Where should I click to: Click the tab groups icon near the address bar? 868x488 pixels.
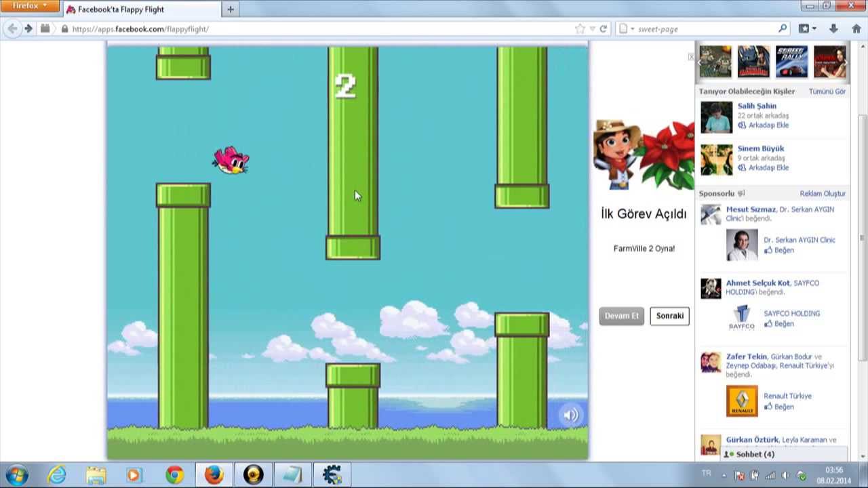click(45, 28)
